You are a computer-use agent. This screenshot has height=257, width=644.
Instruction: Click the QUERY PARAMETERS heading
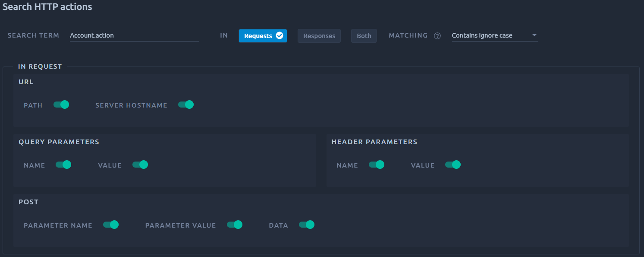(59, 142)
